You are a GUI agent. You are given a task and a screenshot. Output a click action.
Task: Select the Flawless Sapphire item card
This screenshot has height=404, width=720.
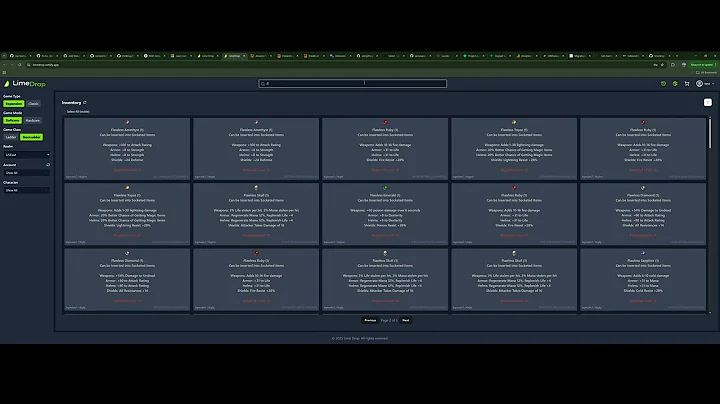tap(643, 279)
